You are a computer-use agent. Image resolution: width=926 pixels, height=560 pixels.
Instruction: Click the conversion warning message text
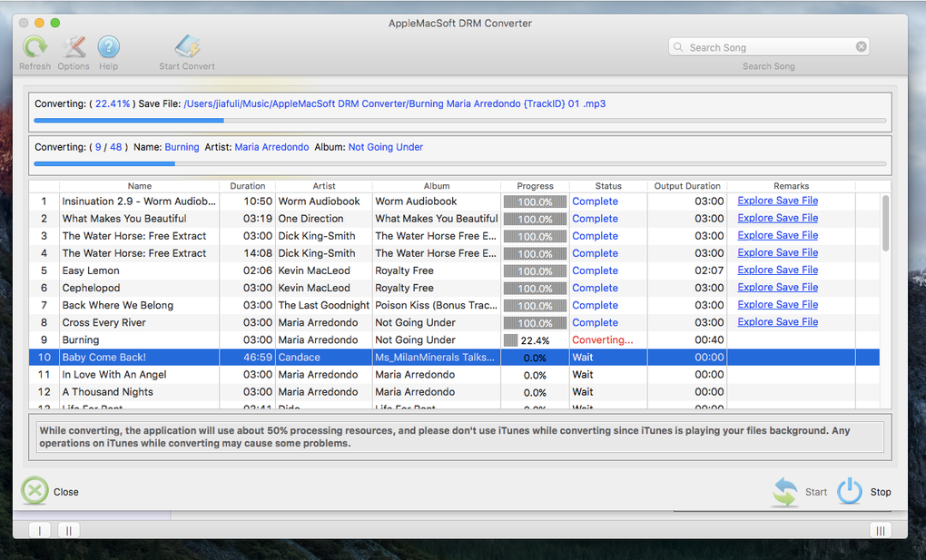point(445,437)
